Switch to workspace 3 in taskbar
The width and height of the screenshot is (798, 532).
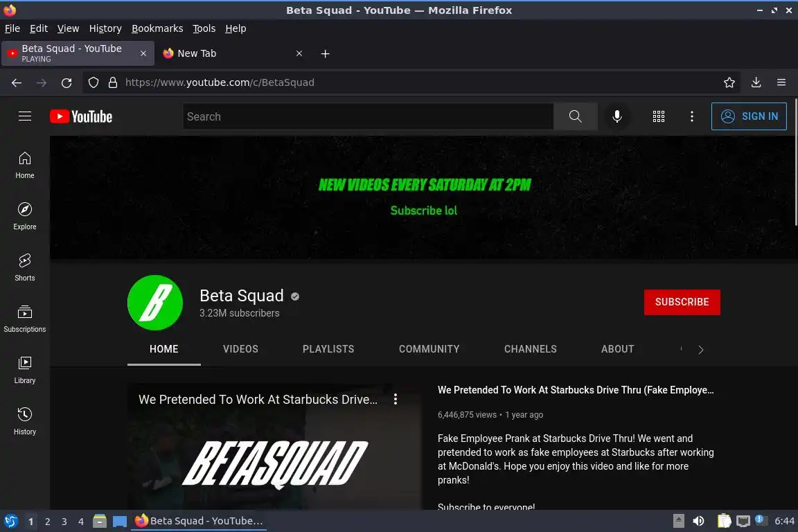point(64,522)
